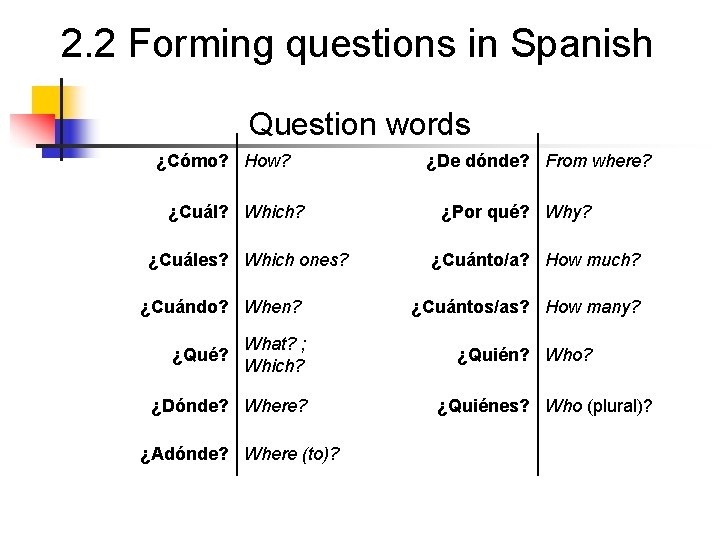Select the phrase '¿Por qué?'
Screen dimensions: 720x540
coord(485,212)
